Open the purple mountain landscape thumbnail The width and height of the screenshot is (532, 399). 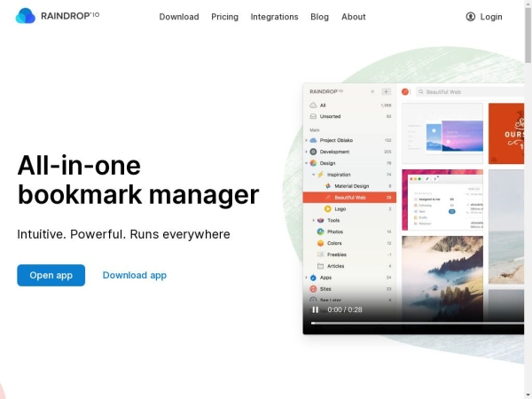click(x=442, y=133)
